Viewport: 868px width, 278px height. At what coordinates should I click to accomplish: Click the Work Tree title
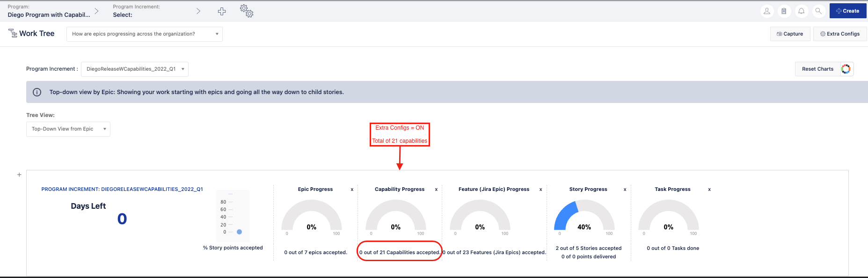[x=37, y=34]
